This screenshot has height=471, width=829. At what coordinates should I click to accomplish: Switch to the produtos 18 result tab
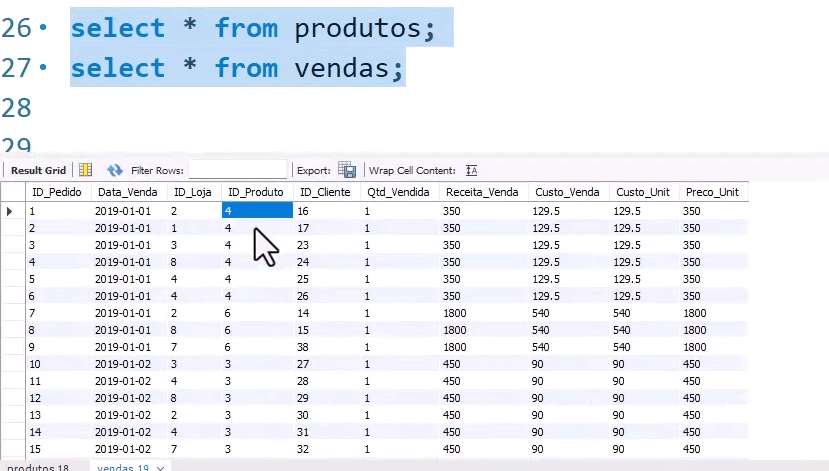38,467
